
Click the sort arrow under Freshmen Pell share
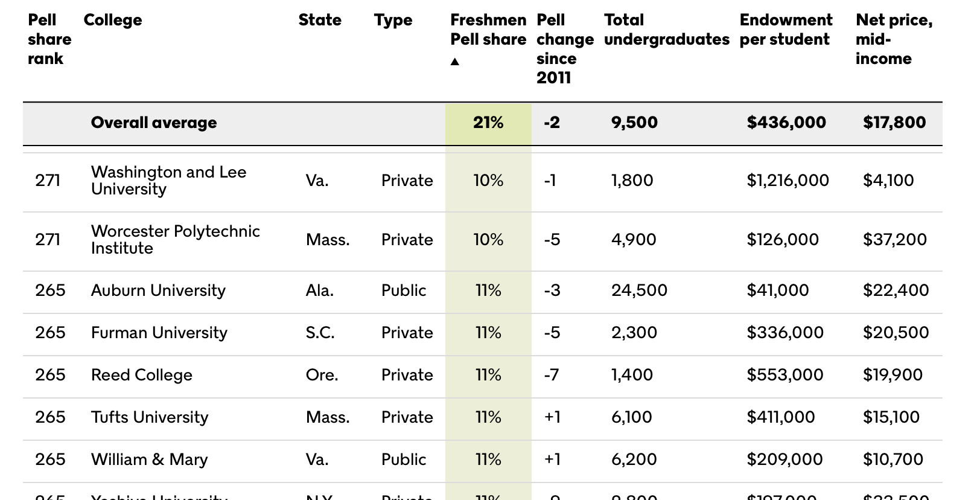click(455, 62)
